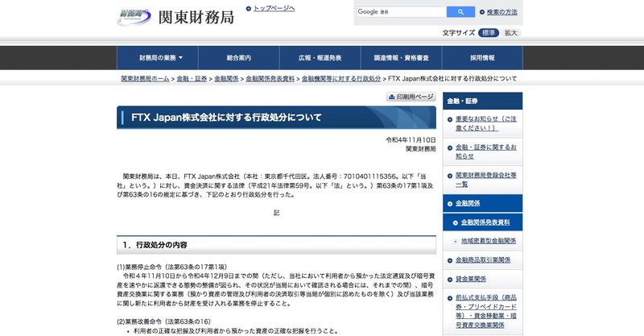Click the bullet icon beside 地域密着型金融関係
The width and height of the screenshot is (644, 336).
[x=456, y=240]
